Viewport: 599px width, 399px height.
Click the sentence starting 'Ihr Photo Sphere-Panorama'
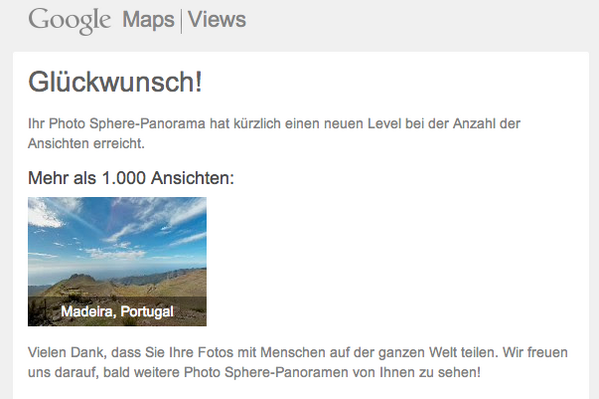pyautogui.click(x=274, y=133)
